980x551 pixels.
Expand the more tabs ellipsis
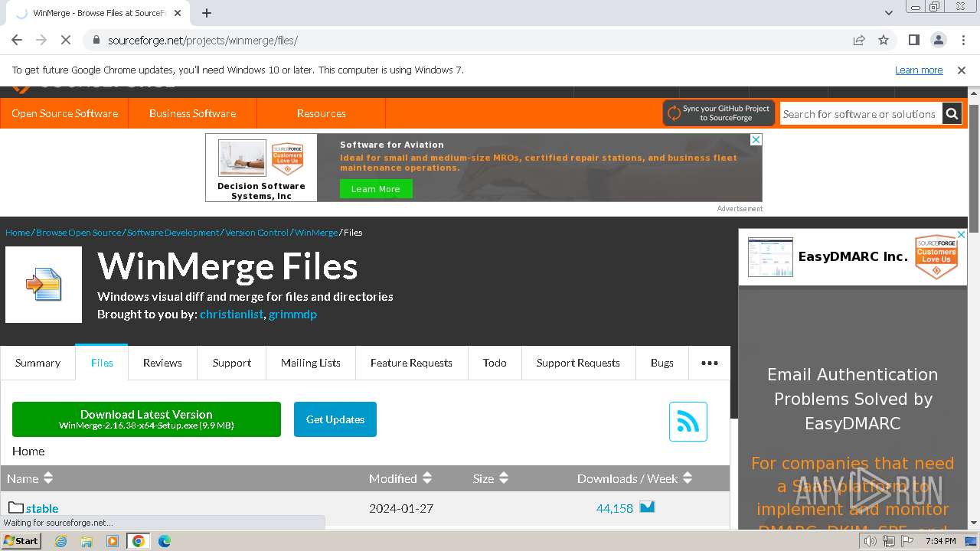tap(710, 363)
